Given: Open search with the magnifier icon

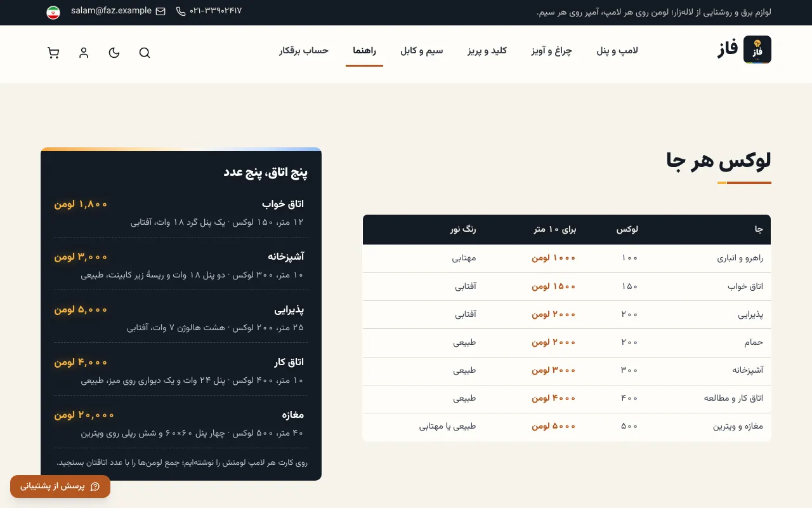Looking at the screenshot, I should click(x=145, y=53).
